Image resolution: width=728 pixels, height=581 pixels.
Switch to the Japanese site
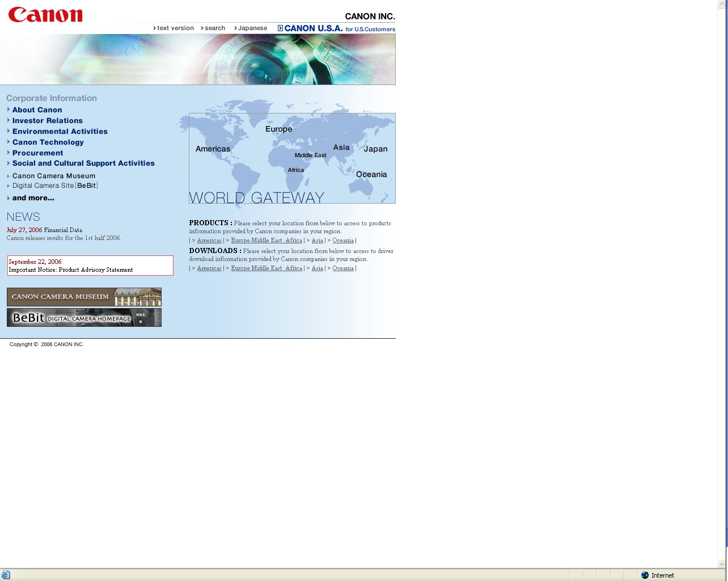tap(252, 28)
